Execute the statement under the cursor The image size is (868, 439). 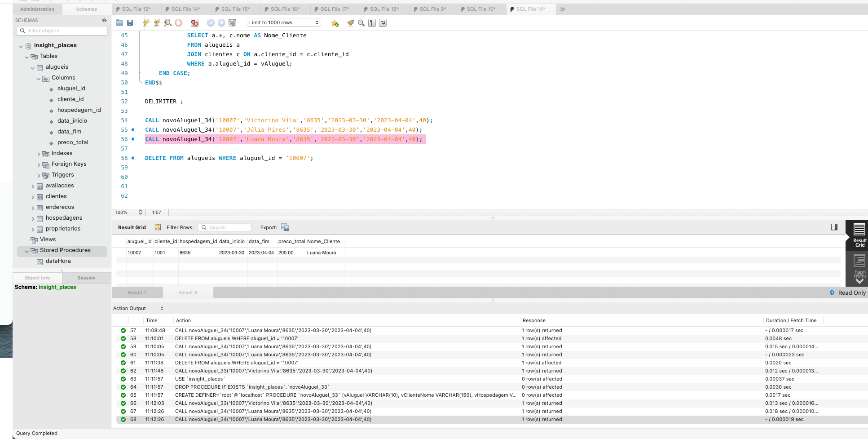pos(157,23)
